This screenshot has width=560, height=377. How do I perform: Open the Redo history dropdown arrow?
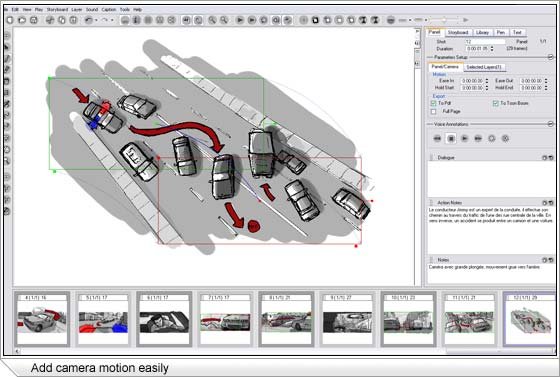click(112, 20)
